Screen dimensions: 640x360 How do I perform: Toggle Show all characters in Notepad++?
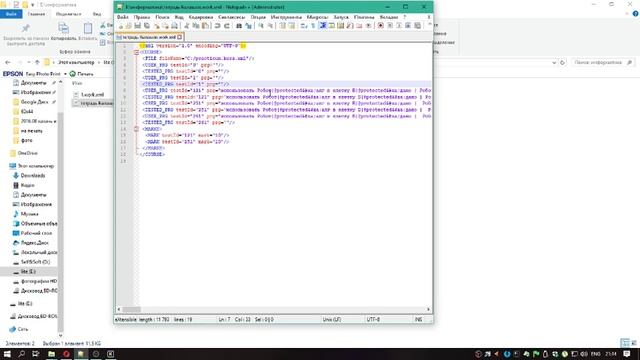click(x=313, y=26)
